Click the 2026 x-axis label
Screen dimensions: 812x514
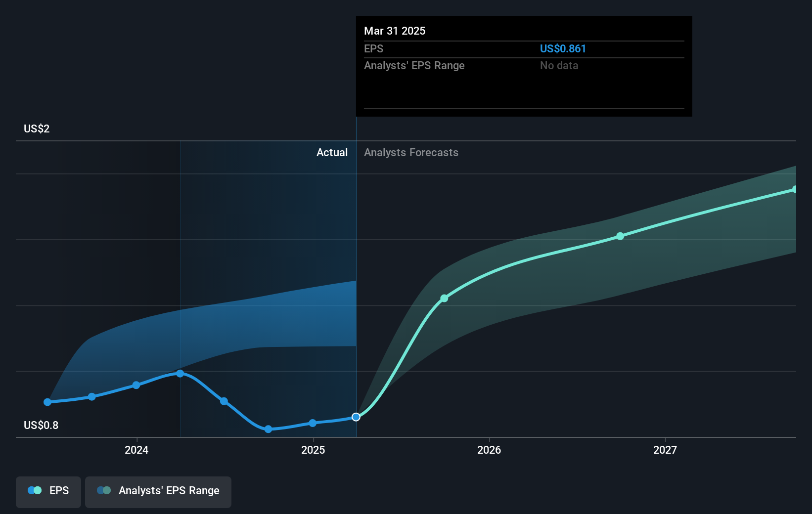(489, 450)
